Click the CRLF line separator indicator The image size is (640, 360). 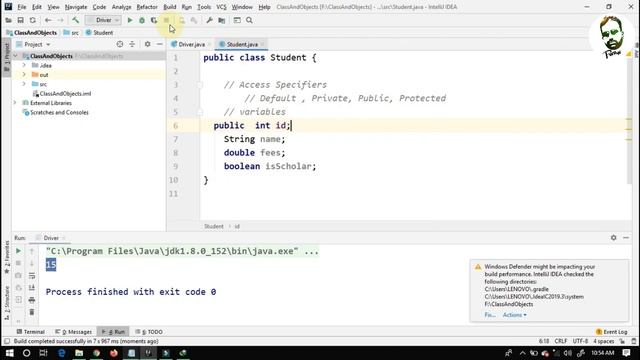click(x=560, y=341)
